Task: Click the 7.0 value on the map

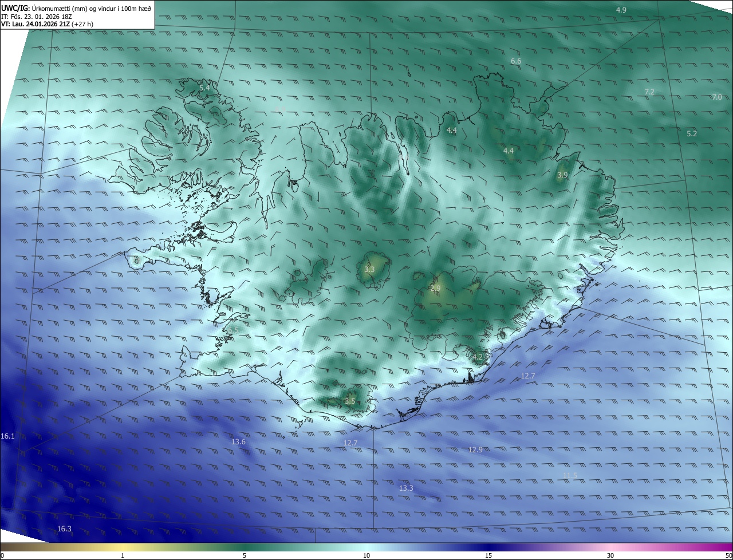Action: (717, 97)
